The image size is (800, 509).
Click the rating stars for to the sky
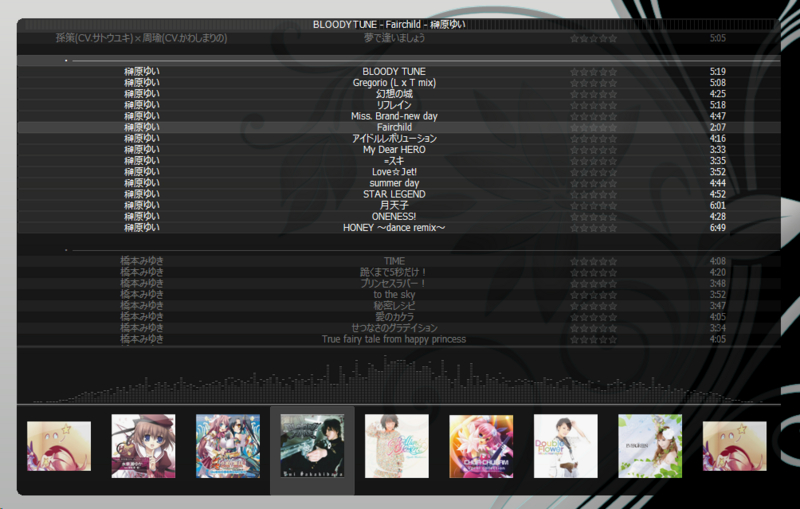click(593, 295)
